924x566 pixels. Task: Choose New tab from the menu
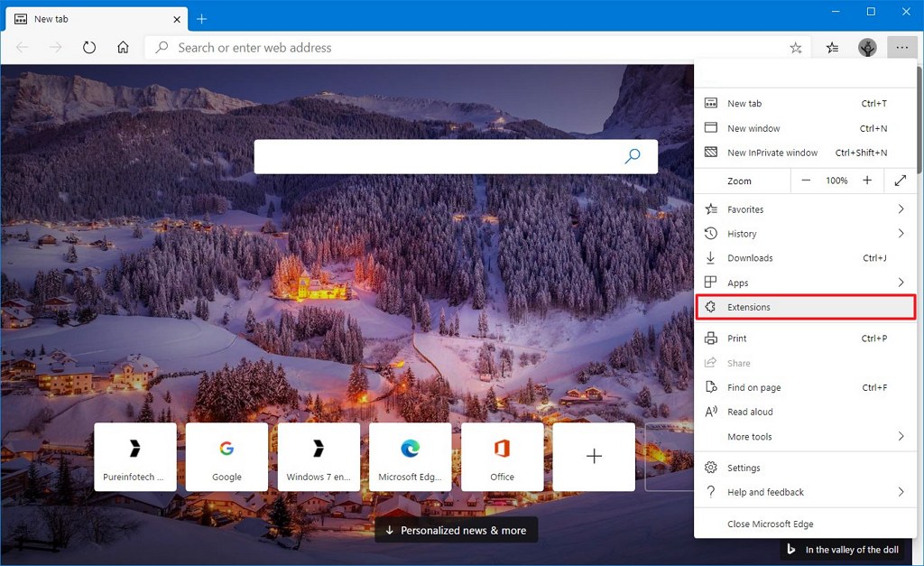[806, 103]
